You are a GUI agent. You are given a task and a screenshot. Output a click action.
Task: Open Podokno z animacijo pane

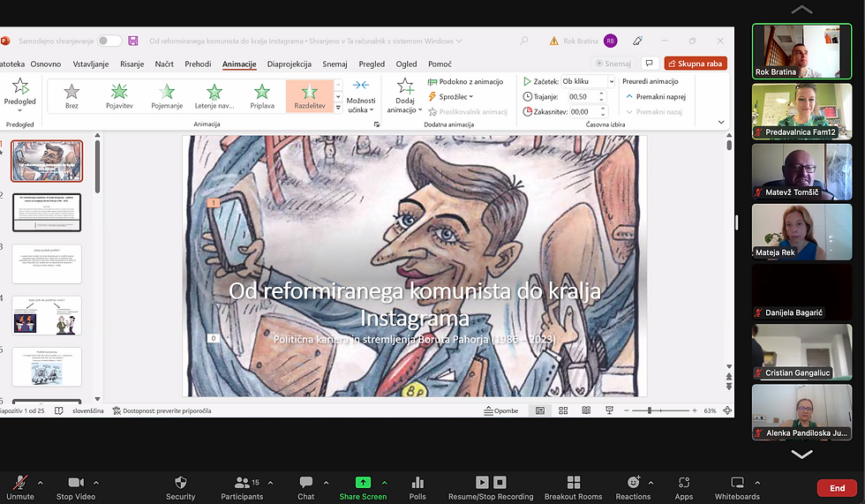(x=466, y=81)
